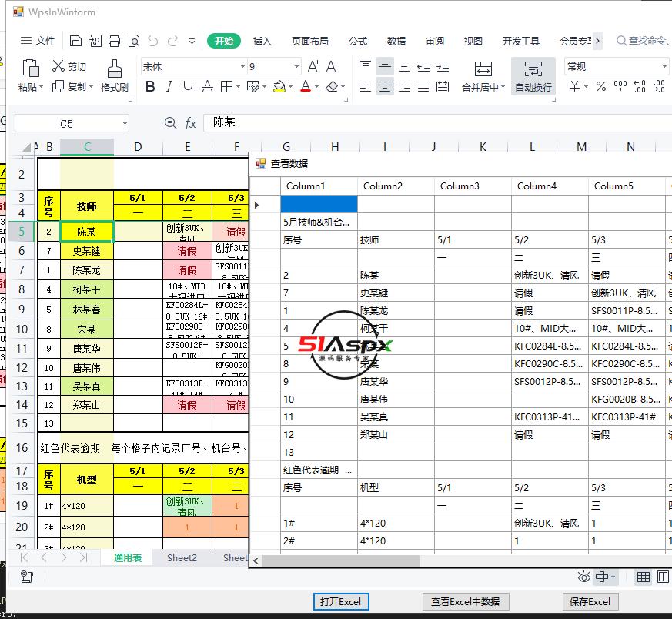Click the Undo arrow

point(153,41)
